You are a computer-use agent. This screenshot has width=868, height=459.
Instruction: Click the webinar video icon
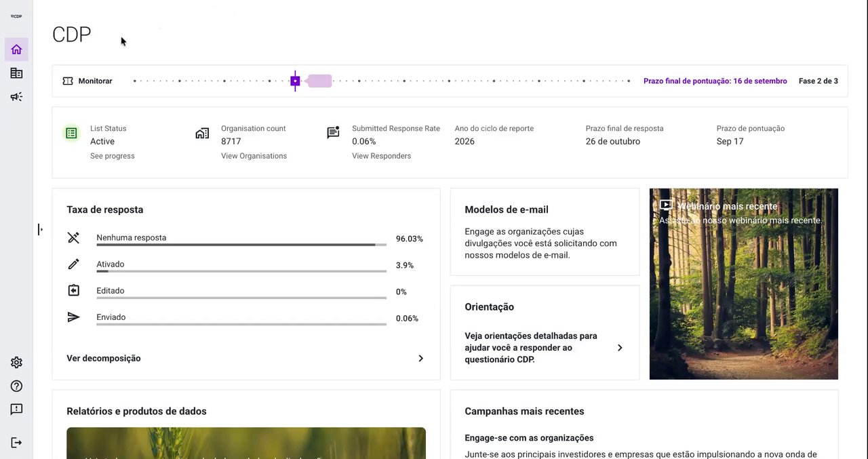coord(666,205)
